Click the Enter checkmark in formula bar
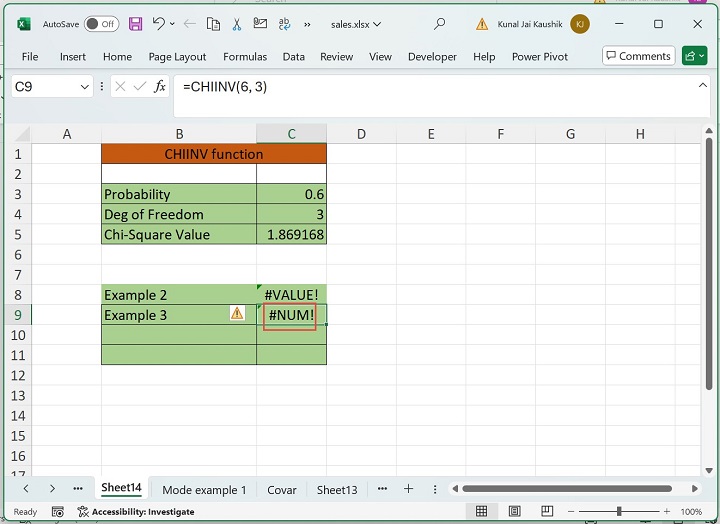This screenshot has width=720, height=524. pyautogui.click(x=140, y=86)
